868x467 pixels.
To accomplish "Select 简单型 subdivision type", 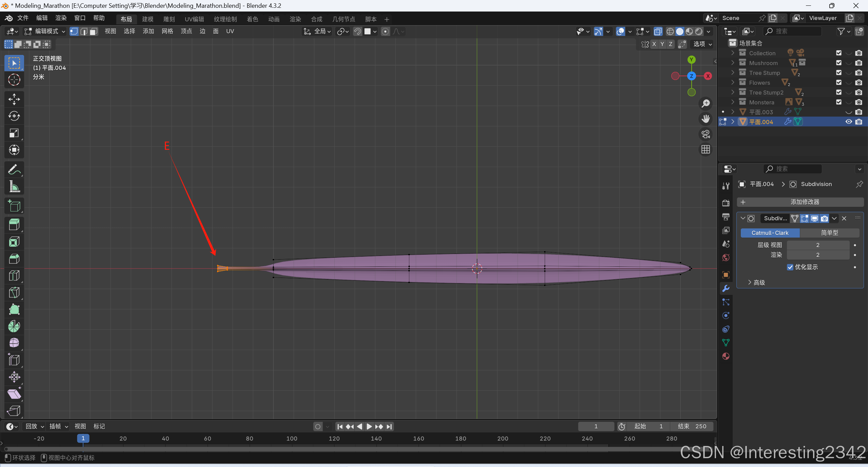I will 829,233.
